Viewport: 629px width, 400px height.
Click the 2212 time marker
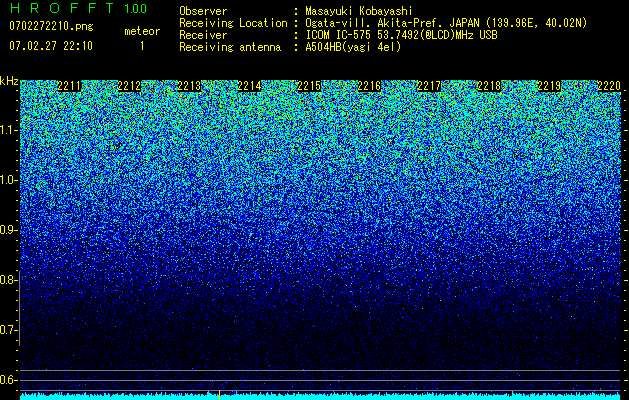[x=129, y=86]
